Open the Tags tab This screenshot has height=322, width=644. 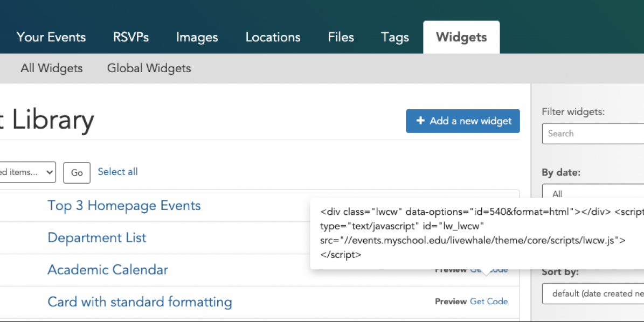tap(394, 37)
